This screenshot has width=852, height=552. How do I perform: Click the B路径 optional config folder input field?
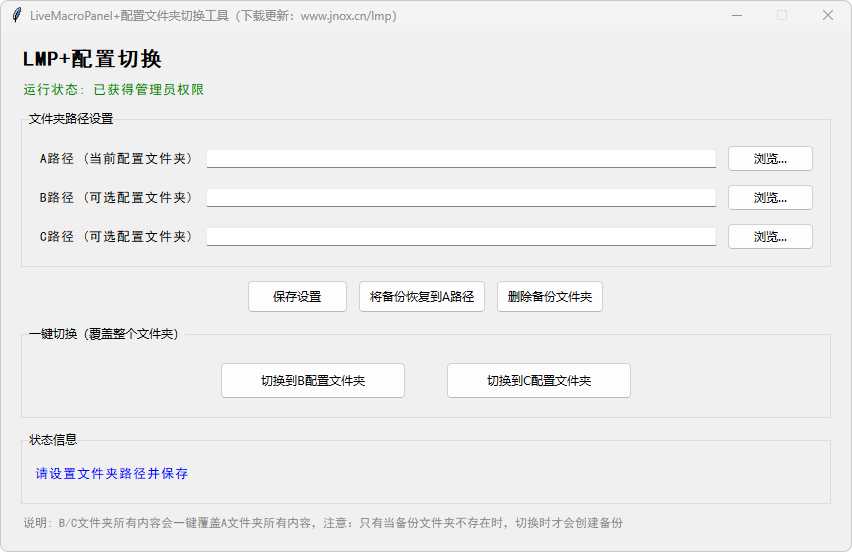[x=461, y=198]
